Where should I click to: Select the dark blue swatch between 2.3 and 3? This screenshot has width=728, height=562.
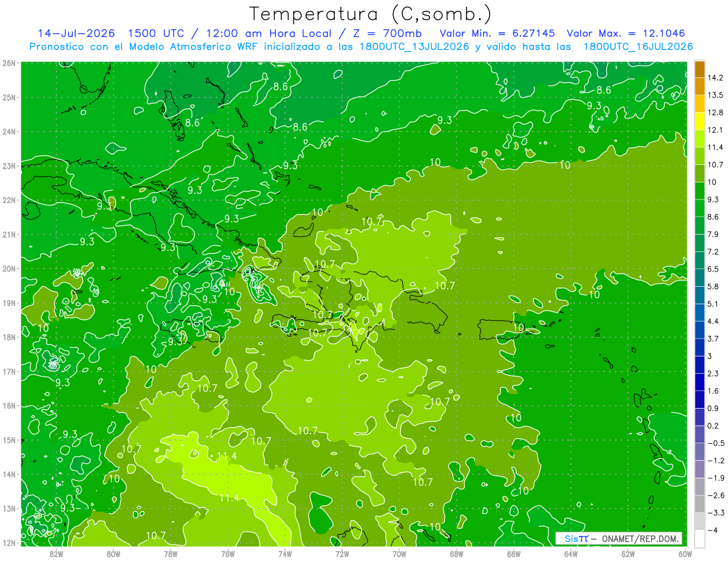[x=699, y=365]
